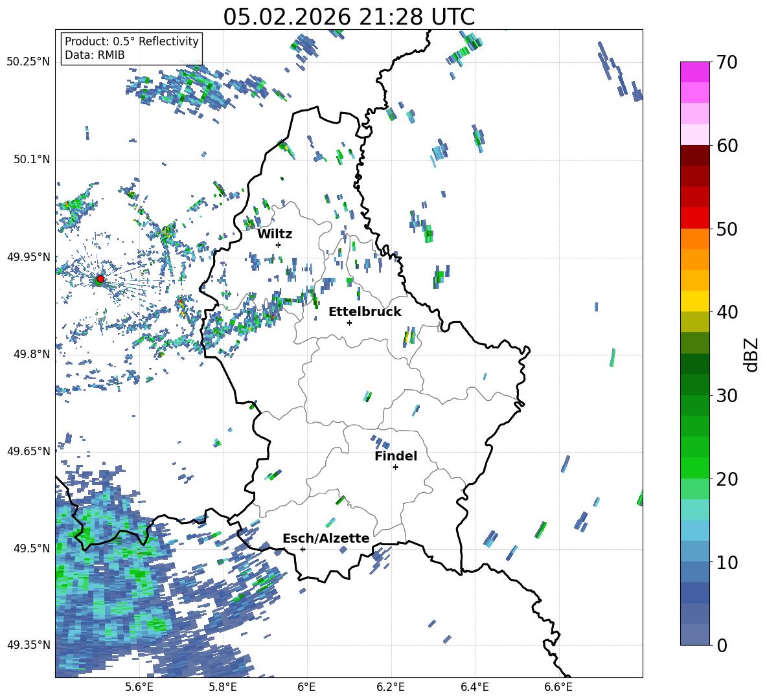Image resolution: width=767 pixels, height=700 pixels.
Task: Click the Data: RMIB text
Action: point(95,55)
